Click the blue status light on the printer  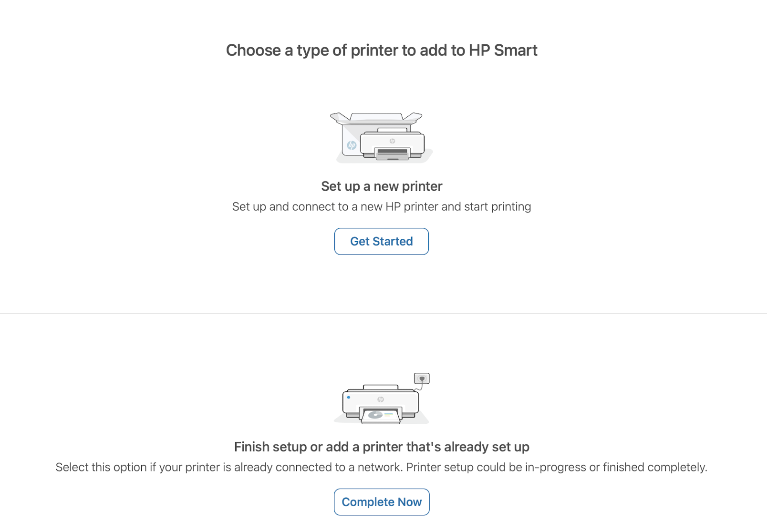(x=349, y=397)
